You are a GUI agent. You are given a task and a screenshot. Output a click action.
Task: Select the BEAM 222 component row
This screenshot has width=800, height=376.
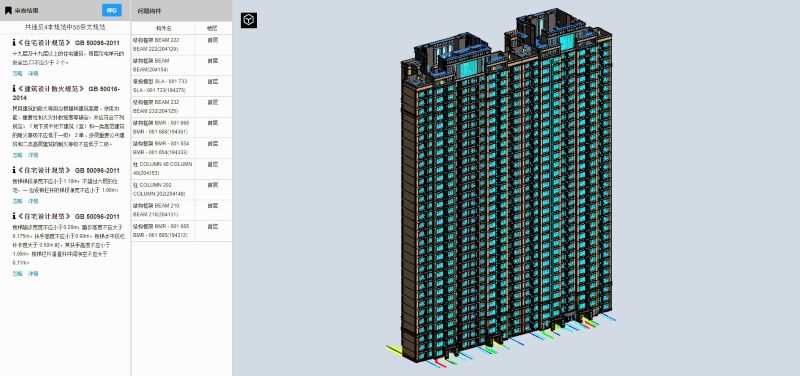[182, 45]
